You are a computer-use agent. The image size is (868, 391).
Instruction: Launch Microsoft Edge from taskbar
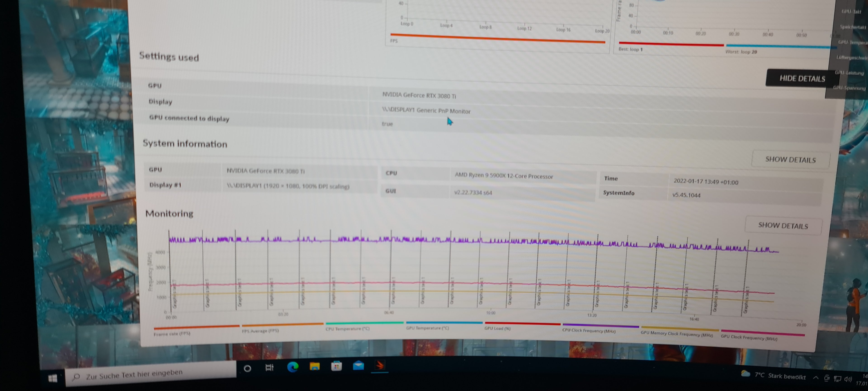coord(292,367)
